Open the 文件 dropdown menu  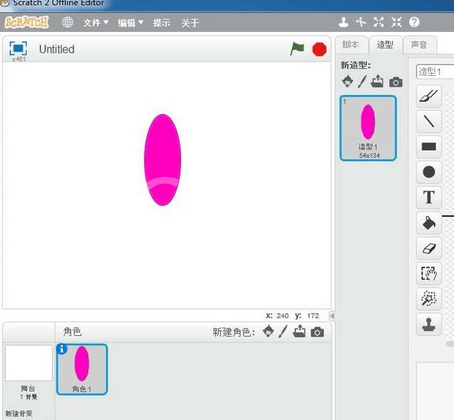click(x=96, y=23)
